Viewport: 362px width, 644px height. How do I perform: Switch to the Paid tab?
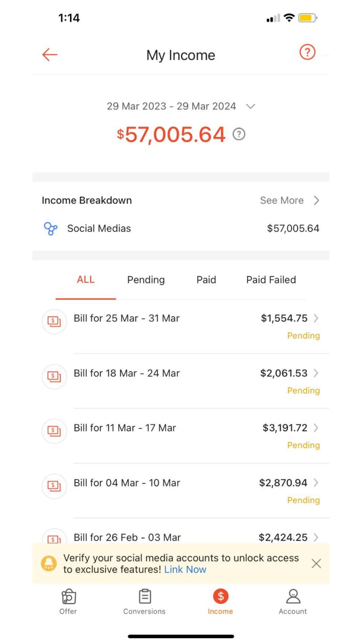206,280
